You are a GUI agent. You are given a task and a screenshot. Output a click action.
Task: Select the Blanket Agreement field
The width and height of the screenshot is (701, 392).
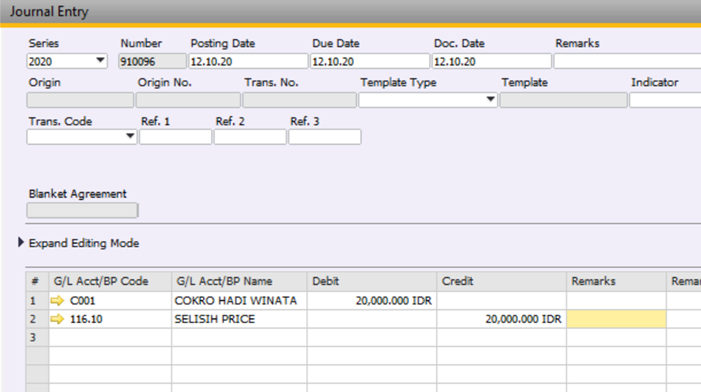[82, 210]
